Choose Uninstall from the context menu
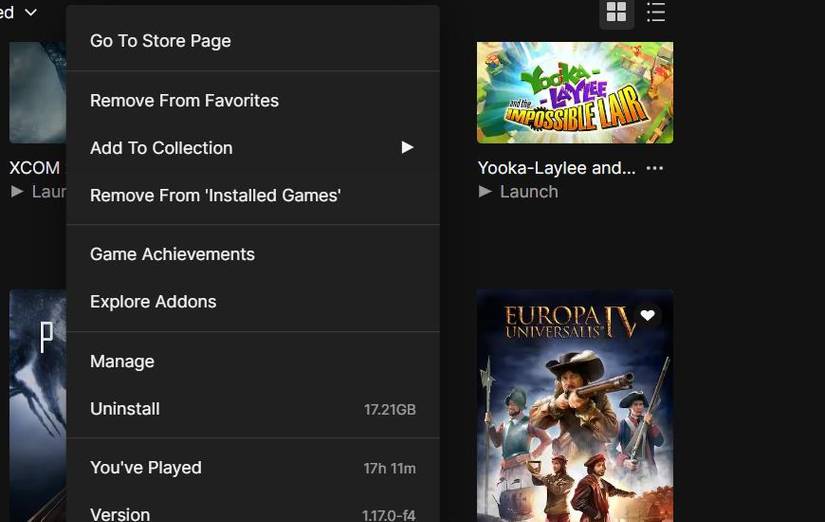Image resolution: width=825 pixels, height=522 pixels. click(125, 409)
